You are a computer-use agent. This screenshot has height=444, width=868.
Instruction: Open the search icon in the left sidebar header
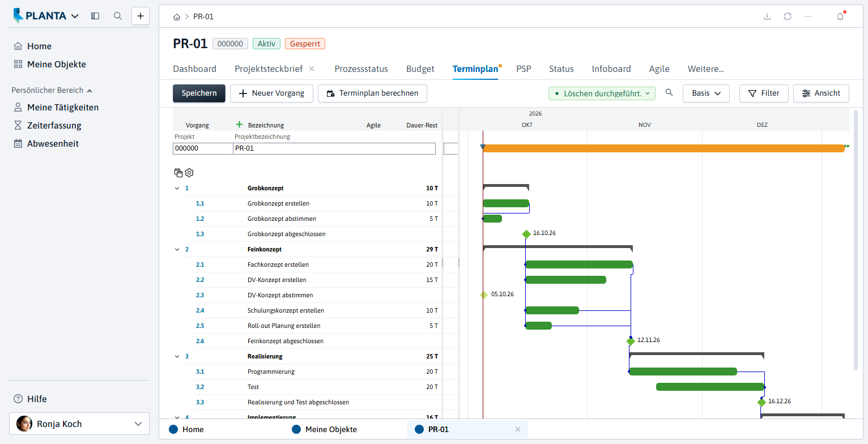[118, 16]
